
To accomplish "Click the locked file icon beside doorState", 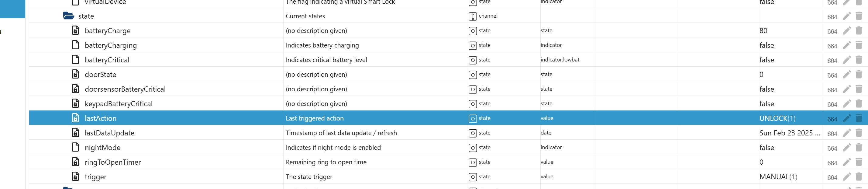I will coord(75,74).
